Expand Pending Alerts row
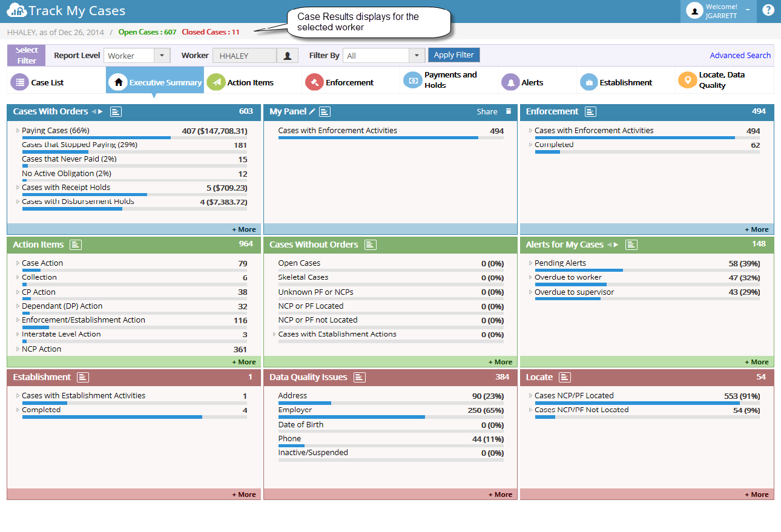This screenshot has width=781, height=532. 530,263
